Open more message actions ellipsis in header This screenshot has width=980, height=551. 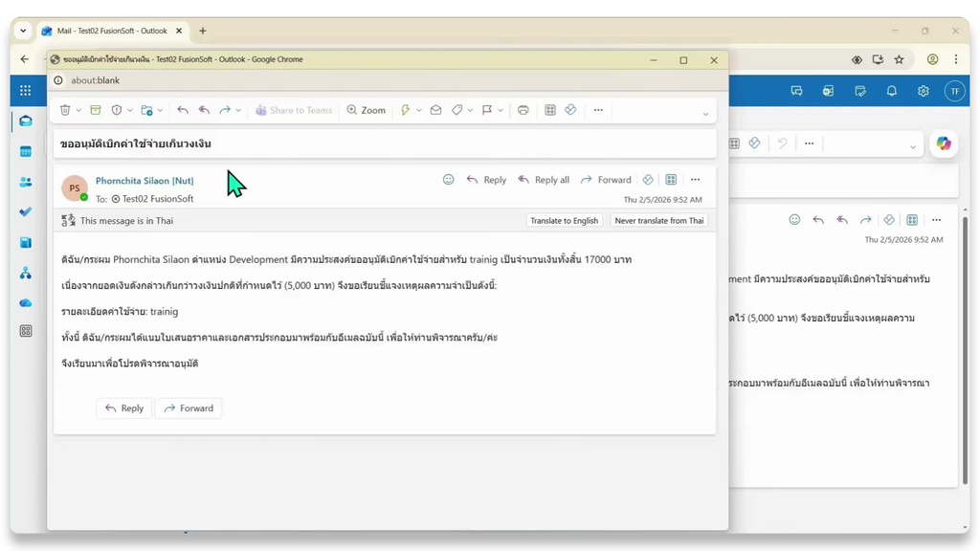pyautogui.click(x=695, y=179)
